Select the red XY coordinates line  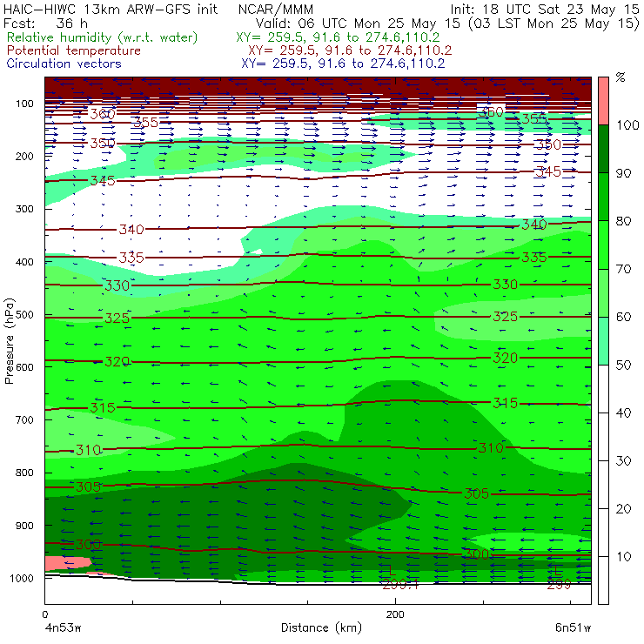(x=350, y=50)
